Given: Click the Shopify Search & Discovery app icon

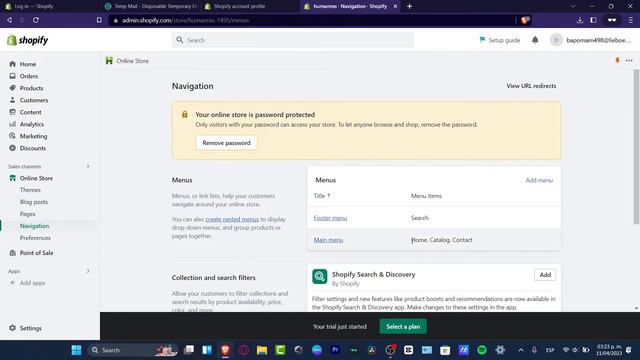Looking at the screenshot, I should pyautogui.click(x=320, y=276).
